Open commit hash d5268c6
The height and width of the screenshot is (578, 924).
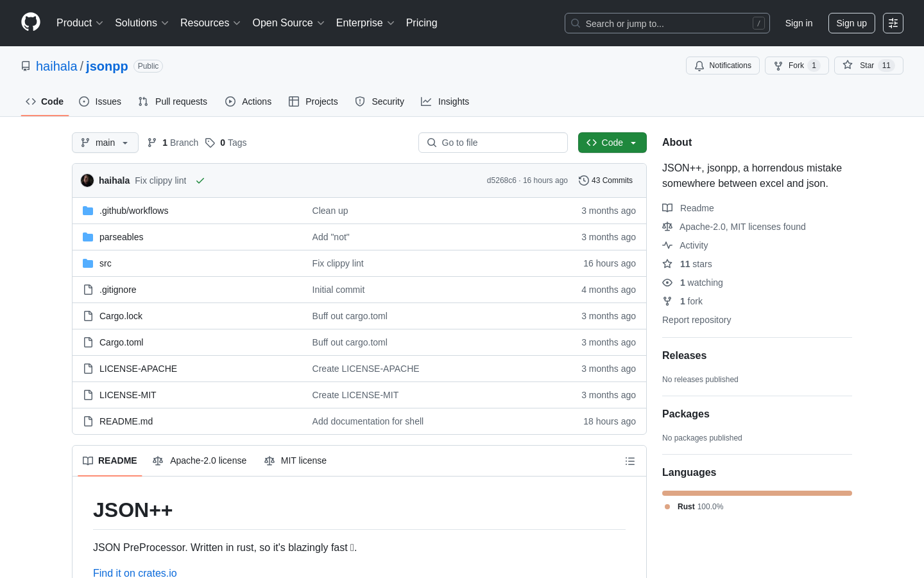[501, 180]
